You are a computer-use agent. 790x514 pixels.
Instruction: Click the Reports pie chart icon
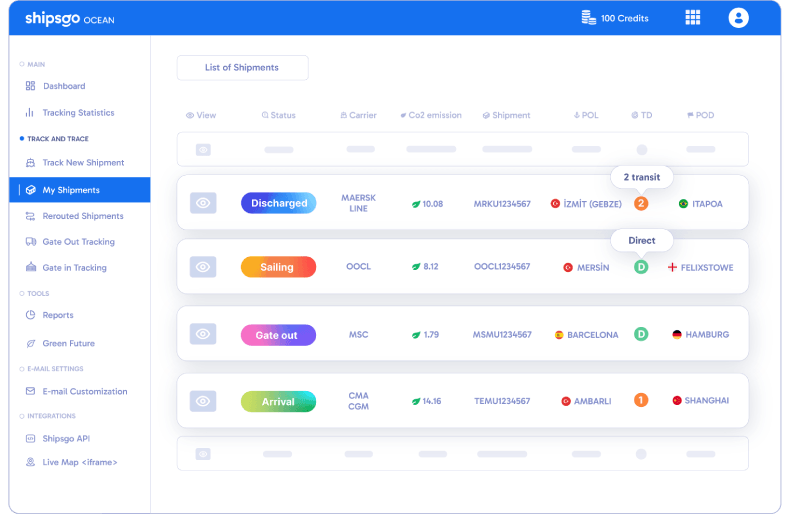[x=30, y=314]
